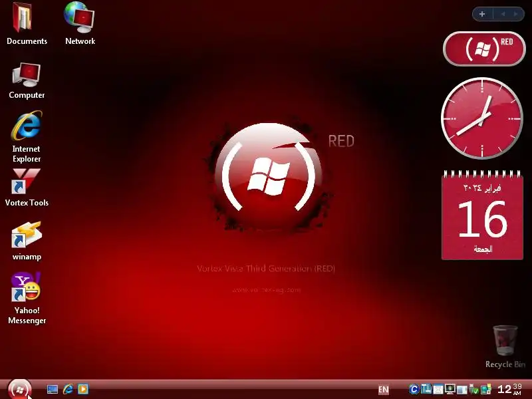Open Windows Media Player from Quick Launch

point(83,389)
